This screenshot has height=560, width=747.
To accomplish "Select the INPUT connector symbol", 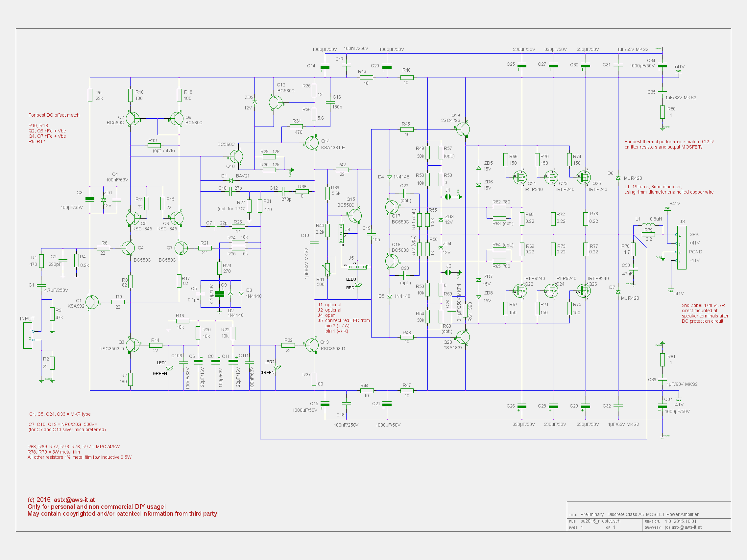I will click(28, 335).
